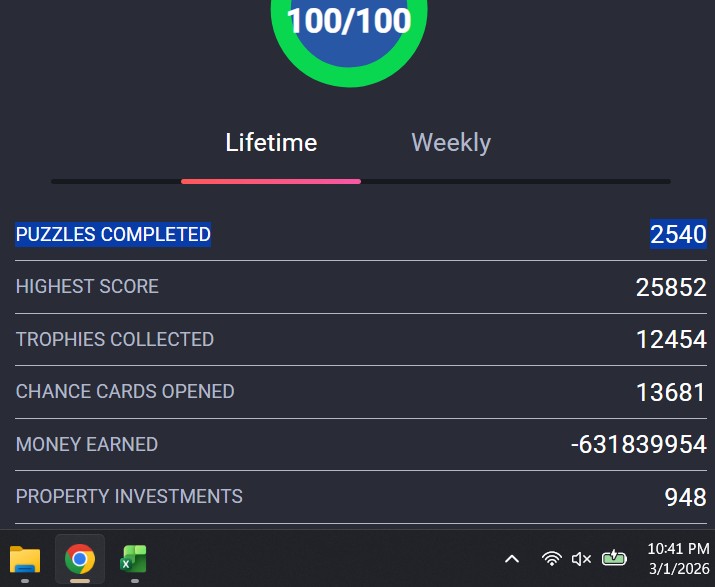This screenshot has width=715, height=587.
Task: Click the CHANCE CARDS OPENED label
Action: (125, 392)
